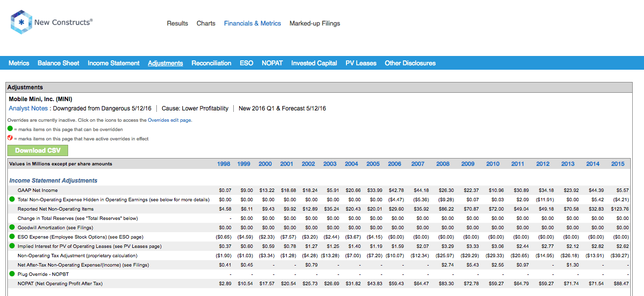Open the PV Leases tab
Screen dimensions: 644x296
coord(361,63)
